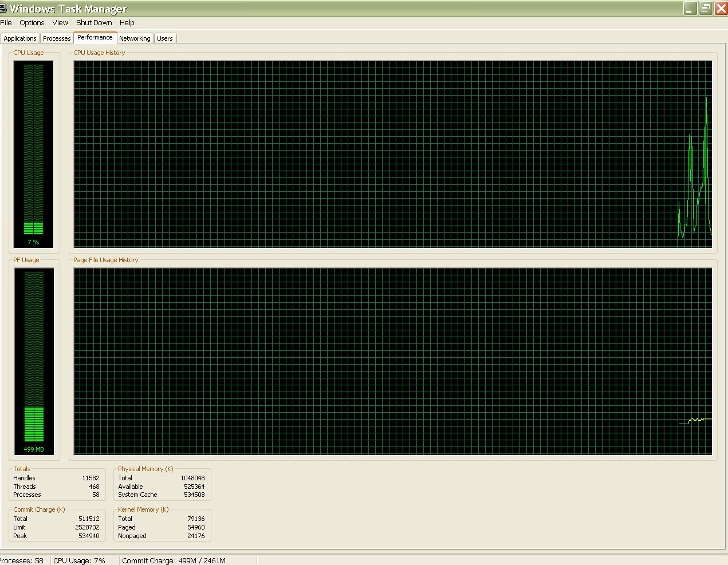Click Kernel Memory Nonpaged value 24176
728x565 pixels.
tap(196, 536)
